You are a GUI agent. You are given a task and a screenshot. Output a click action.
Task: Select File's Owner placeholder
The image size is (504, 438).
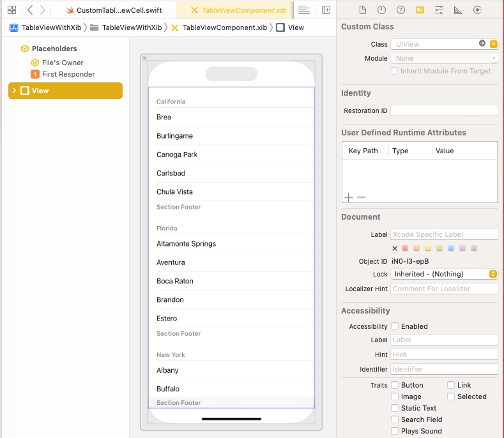pyautogui.click(x=63, y=63)
